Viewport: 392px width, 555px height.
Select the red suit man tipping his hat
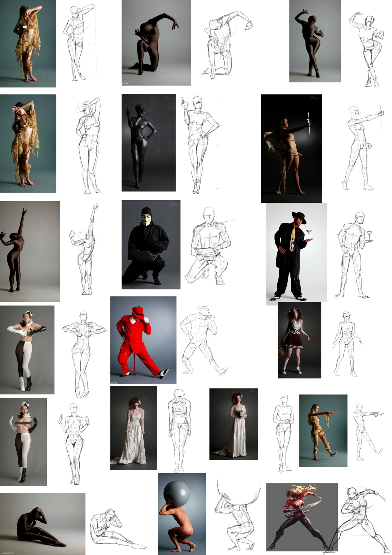pos(143,340)
